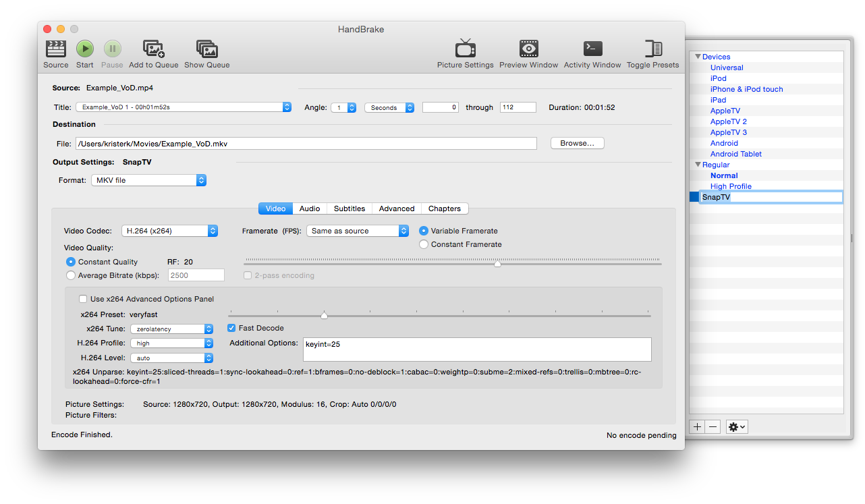Select the Normal preset

pos(724,175)
